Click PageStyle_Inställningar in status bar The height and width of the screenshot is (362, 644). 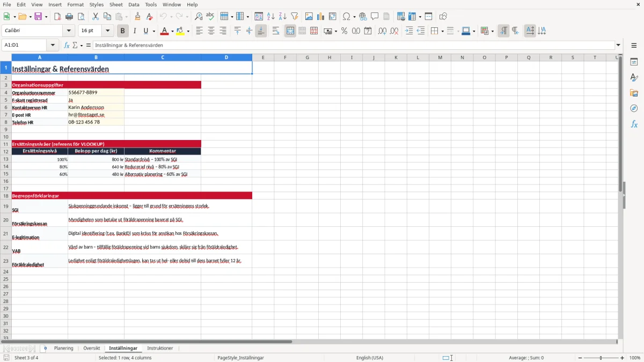click(x=240, y=358)
